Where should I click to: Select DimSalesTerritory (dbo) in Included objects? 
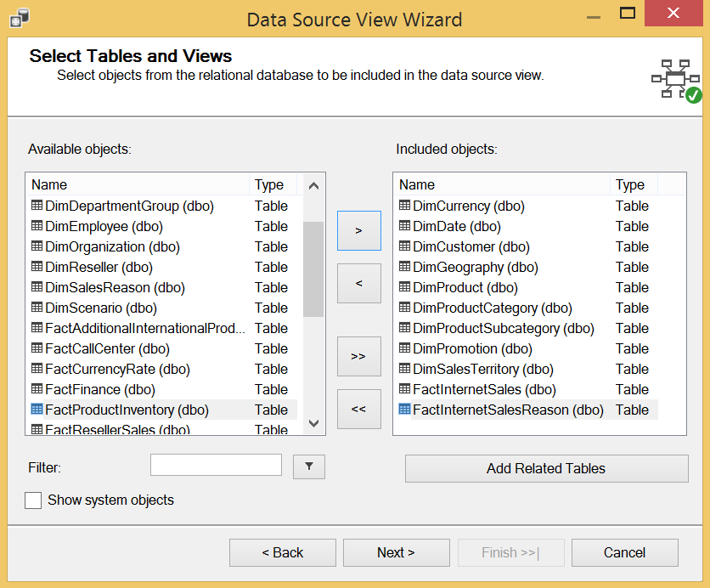click(482, 369)
